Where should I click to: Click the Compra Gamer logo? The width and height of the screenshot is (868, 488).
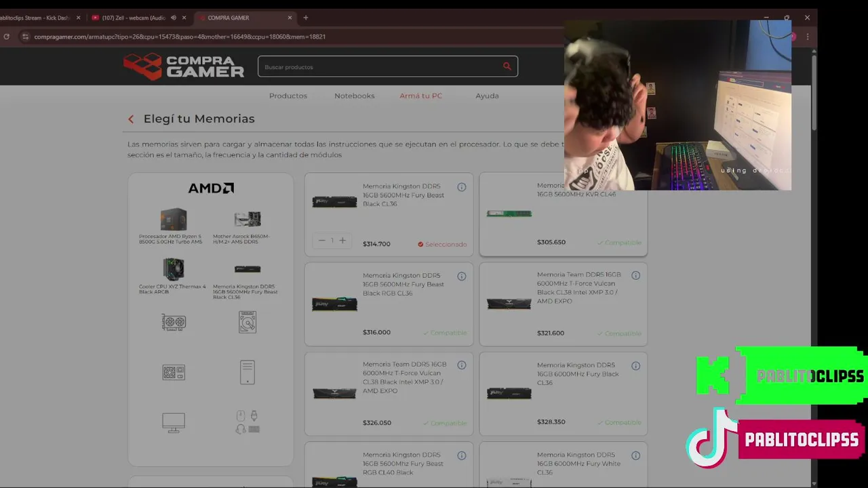[x=184, y=66]
